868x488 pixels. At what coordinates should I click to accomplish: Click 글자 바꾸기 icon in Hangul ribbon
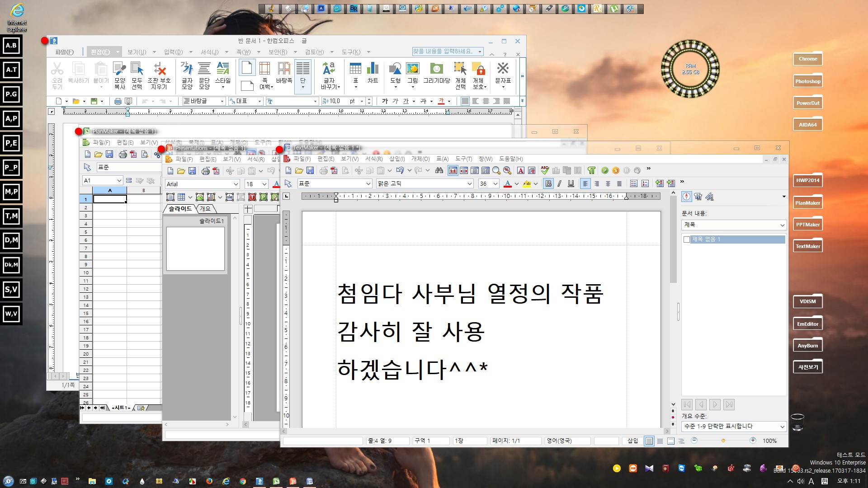(x=330, y=75)
